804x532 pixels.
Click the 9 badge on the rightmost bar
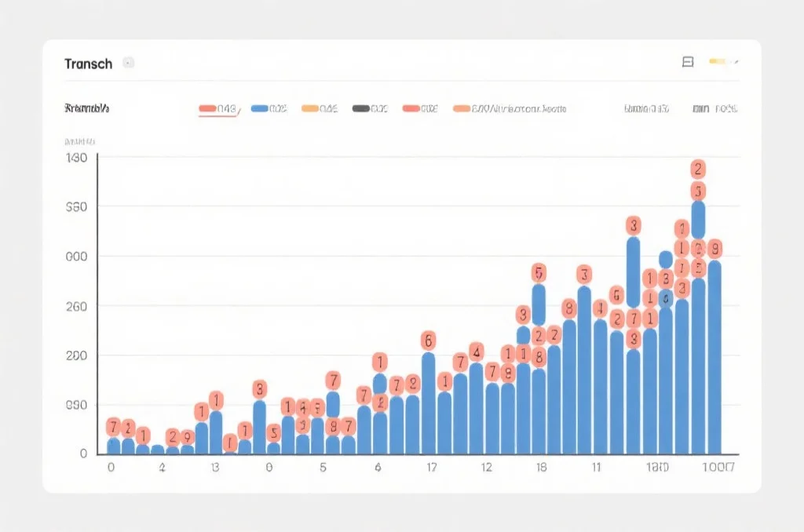click(714, 250)
